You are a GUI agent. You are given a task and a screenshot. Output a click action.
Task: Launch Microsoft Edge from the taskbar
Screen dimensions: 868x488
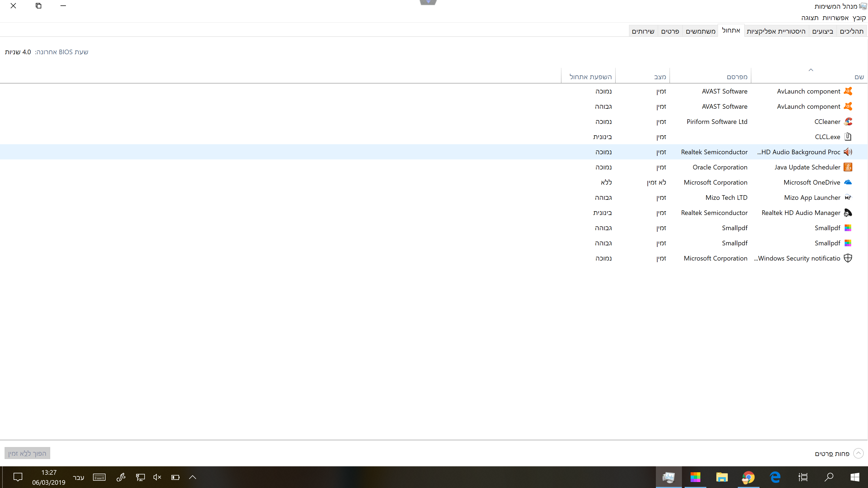(775, 477)
